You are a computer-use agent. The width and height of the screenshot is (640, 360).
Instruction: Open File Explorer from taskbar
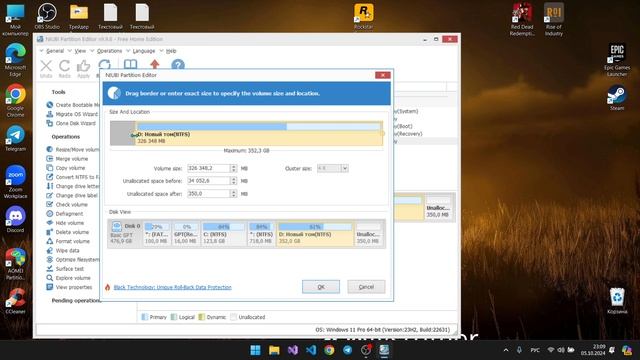pos(274,350)
